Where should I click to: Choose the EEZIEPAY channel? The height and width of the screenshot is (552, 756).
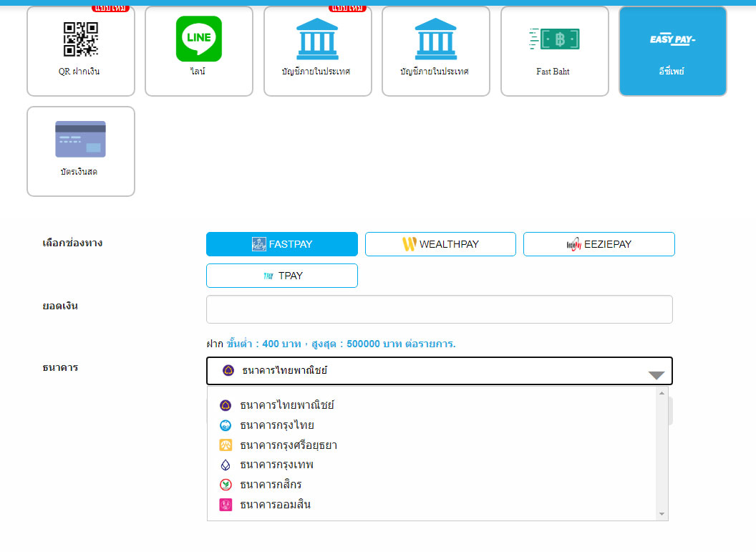point(598,244)
